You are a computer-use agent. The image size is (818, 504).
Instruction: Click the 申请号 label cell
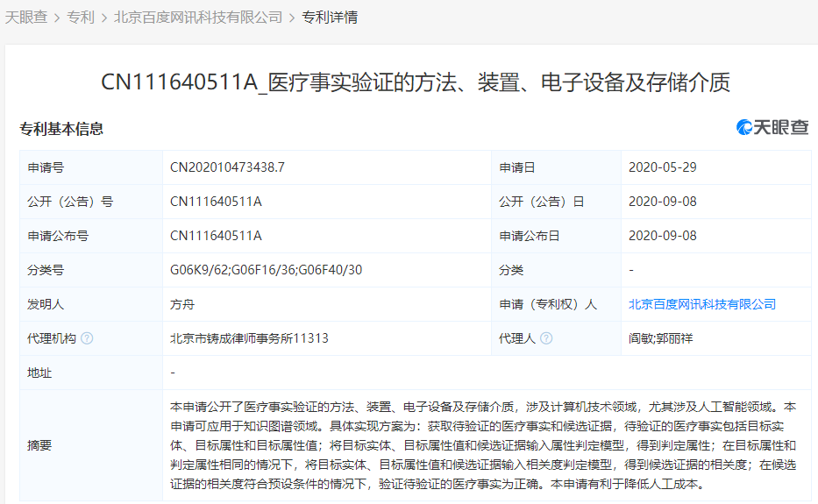pos(91,167)
